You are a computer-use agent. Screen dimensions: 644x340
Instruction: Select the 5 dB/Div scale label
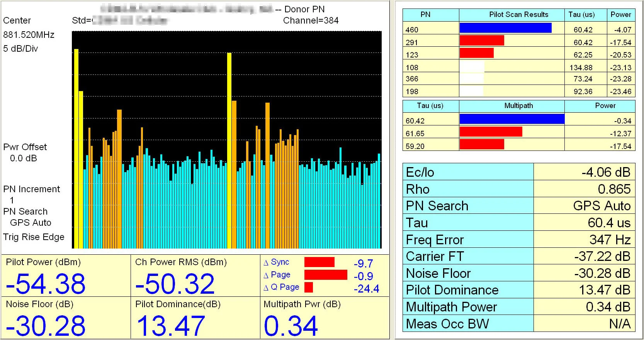click(20, 49)
